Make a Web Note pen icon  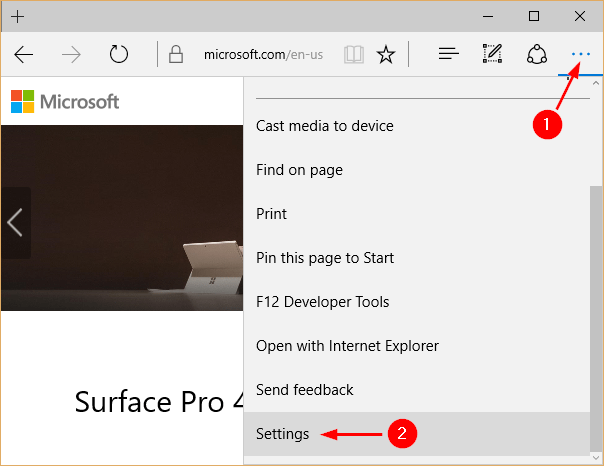coord(491,54)
